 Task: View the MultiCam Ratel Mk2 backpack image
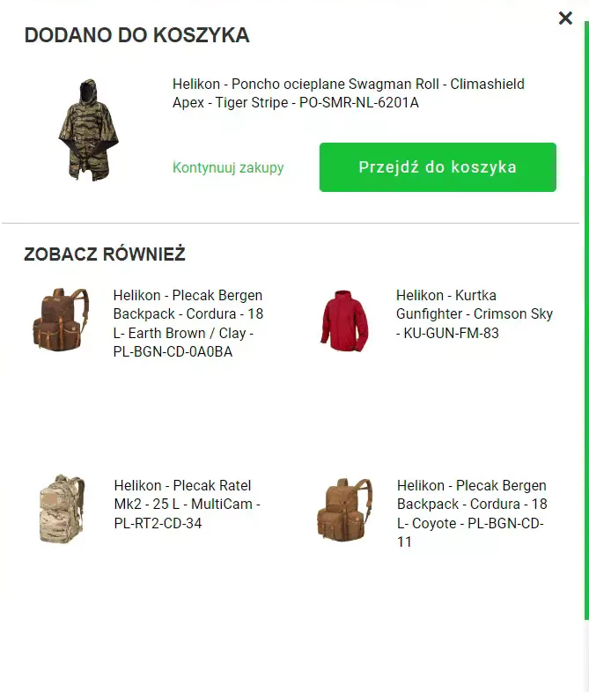point(62,509)
